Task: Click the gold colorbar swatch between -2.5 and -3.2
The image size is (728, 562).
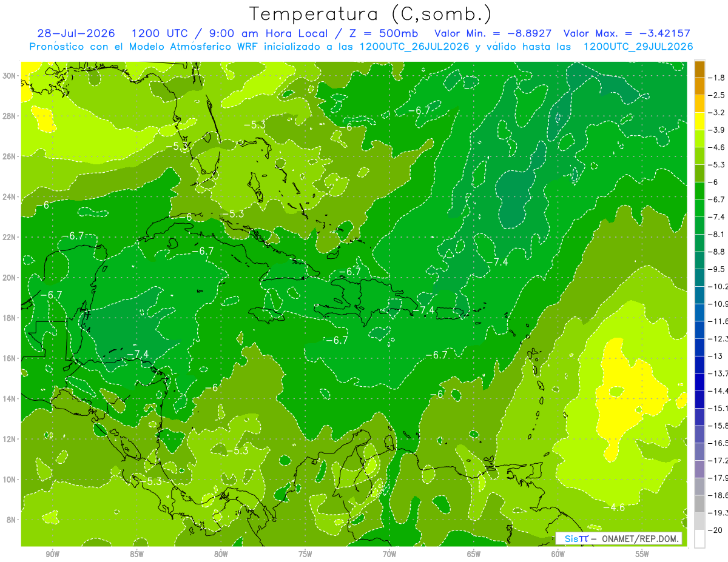Action: point(699,104)
